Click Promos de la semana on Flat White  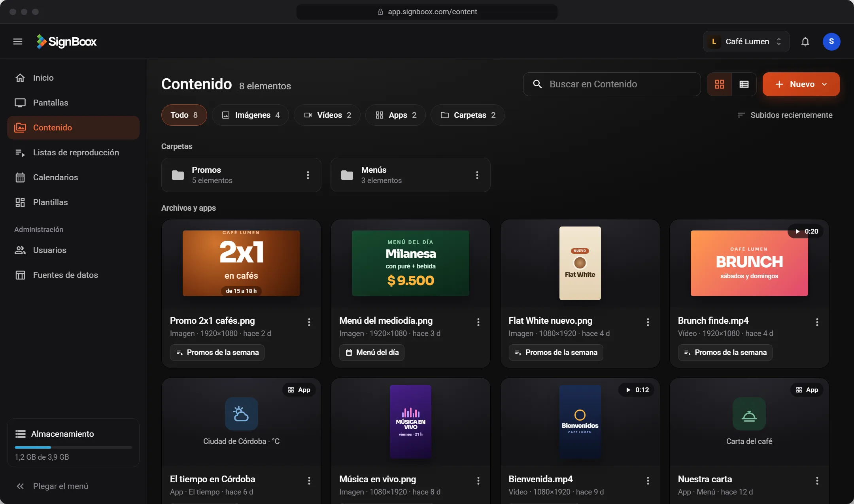pos(556,353)
